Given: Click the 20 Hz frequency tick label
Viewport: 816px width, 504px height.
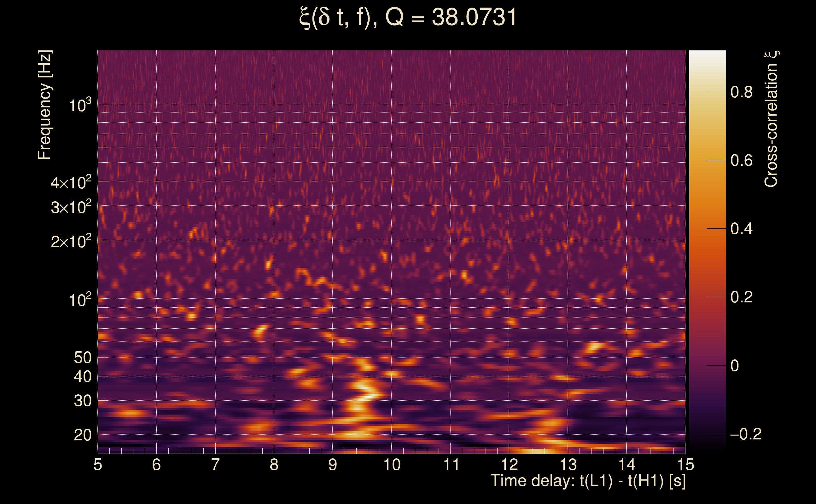Looking at the screenshot, I should [x=82, y=435].
